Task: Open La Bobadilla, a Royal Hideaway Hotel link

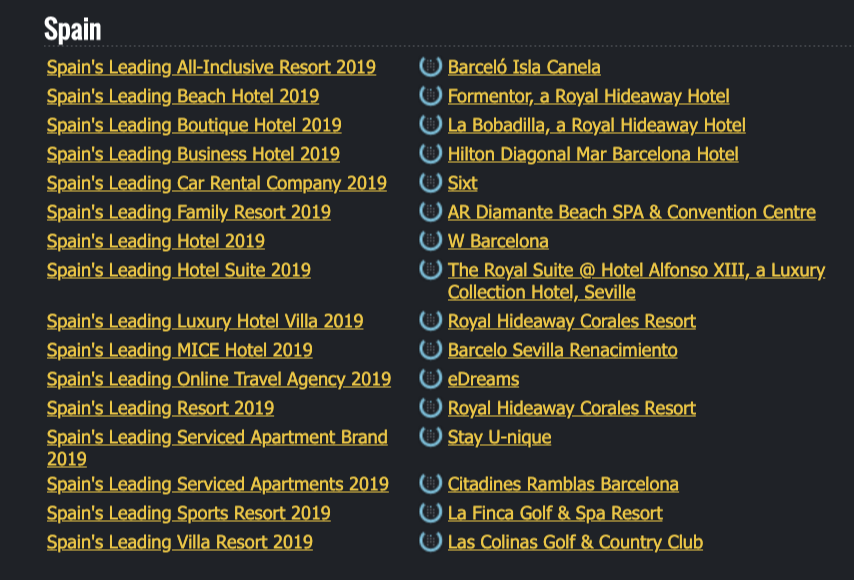Action: pyautogui.click(x=597, y=125)
